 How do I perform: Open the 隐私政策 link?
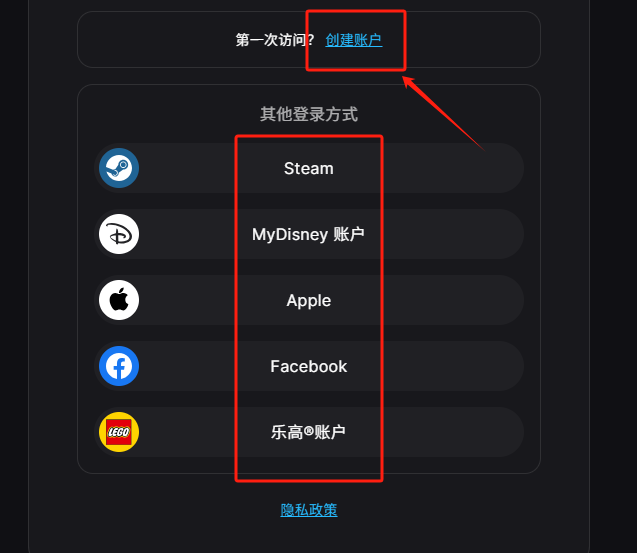pos(309,510)
